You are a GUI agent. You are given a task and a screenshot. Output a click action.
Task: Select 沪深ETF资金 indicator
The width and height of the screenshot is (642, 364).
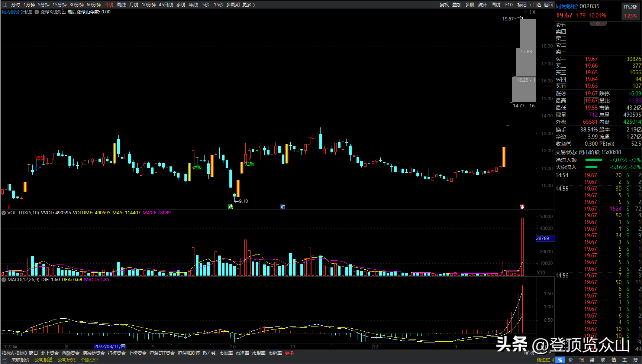[x=162, y=353]
